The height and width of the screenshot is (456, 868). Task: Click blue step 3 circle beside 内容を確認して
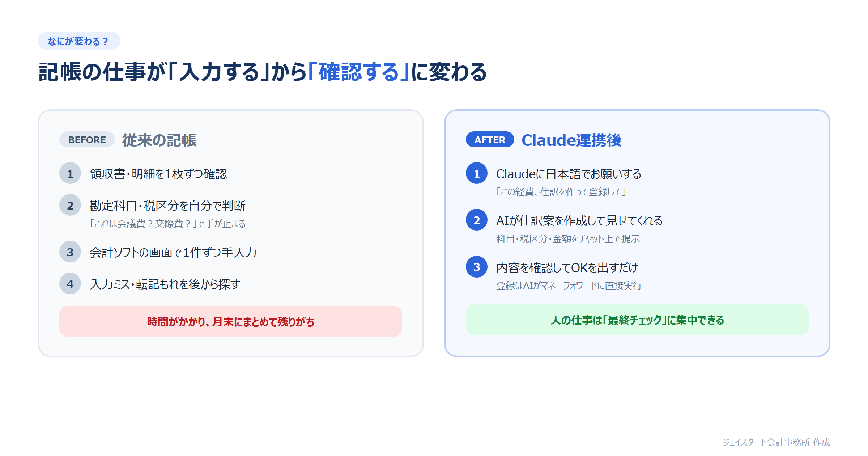[x=477, y=267]
